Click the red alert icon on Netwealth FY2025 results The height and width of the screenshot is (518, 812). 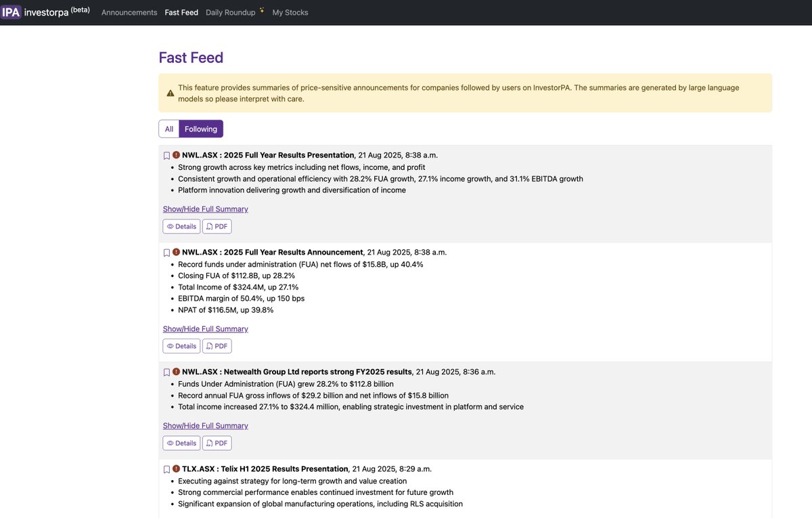point(176,372)
